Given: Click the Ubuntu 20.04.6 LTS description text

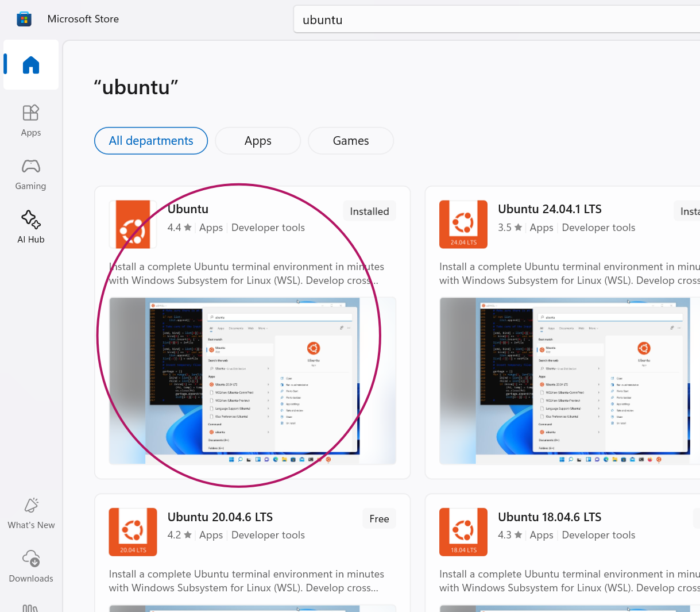Looking at the screenshot, I should (246, 581).
